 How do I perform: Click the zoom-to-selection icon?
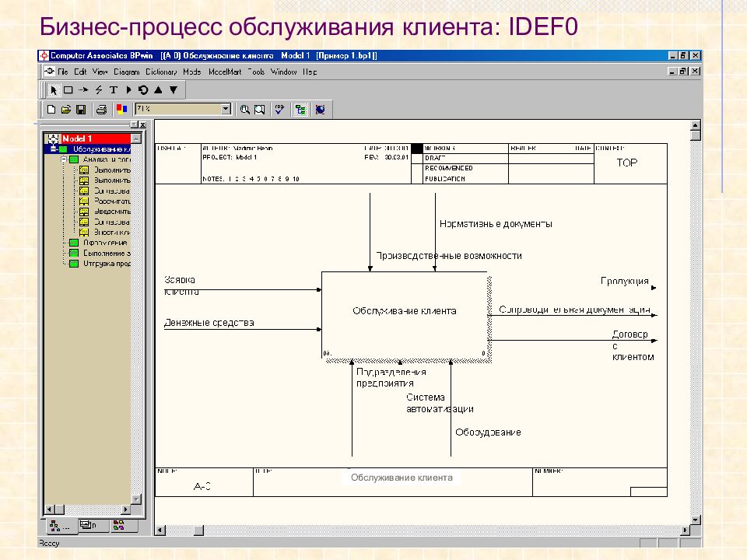(x=260, y=110)
